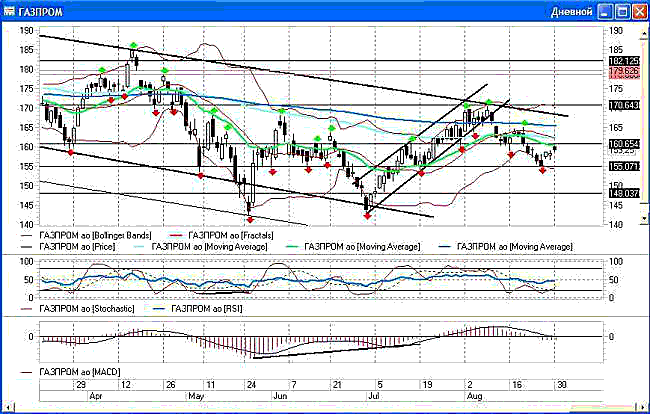Click the last candlestick near 160
Screen dimensions: 650x414
(x=555, y=148)
